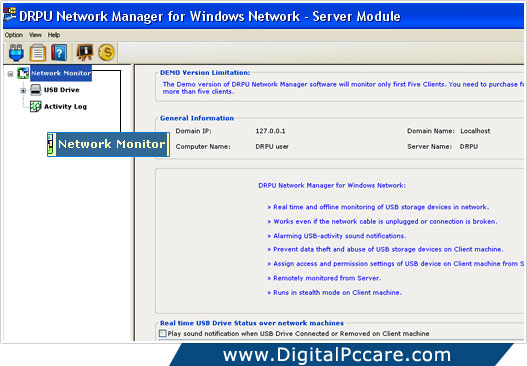The width and height of the screenshot is (527, 366).
Task: Click the Domain IP label
Action: point(194,131)
